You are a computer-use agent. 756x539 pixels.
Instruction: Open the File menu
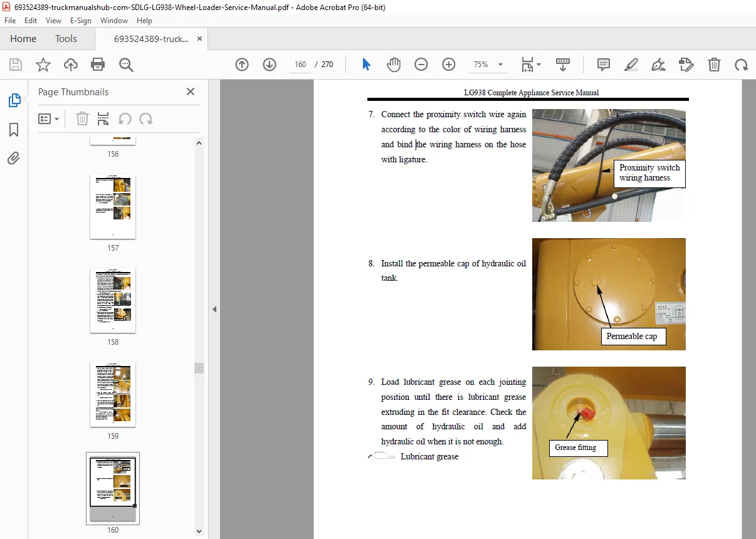[x=10, y=21]
